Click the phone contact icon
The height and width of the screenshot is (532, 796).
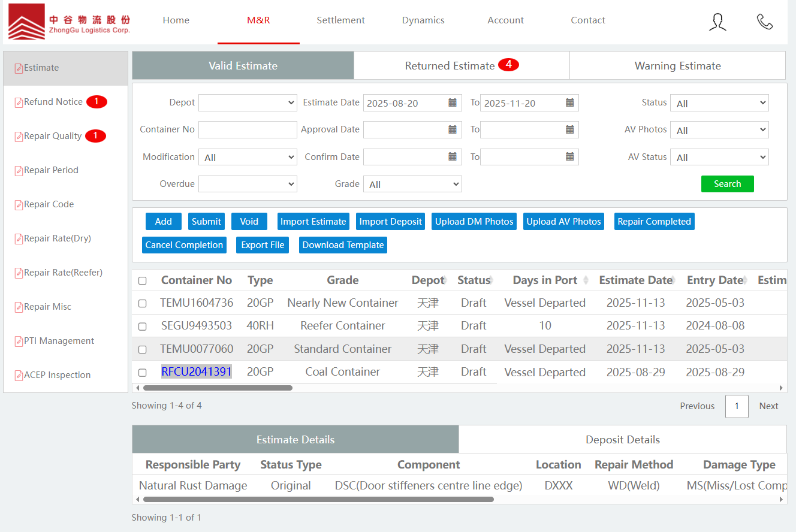pos(764,22)
